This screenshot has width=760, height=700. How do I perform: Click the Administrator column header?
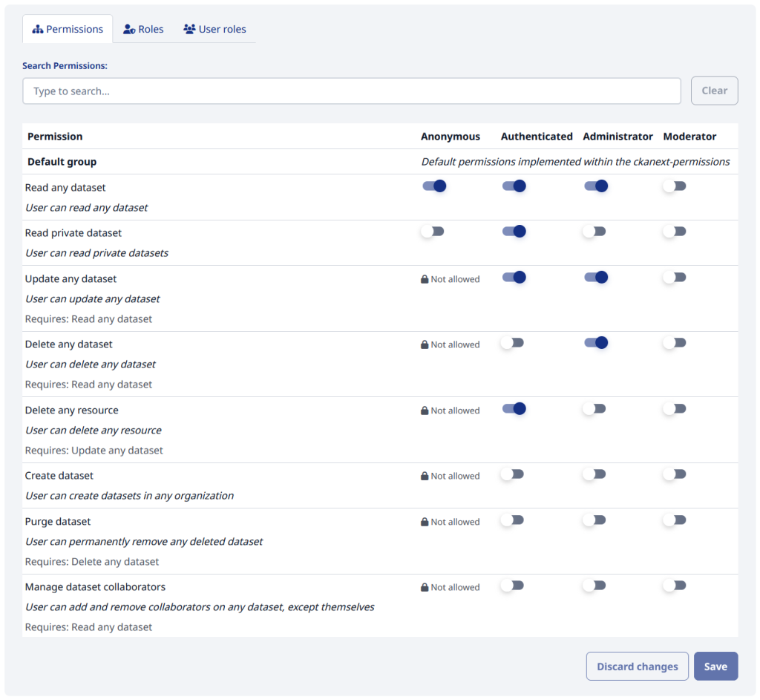(617, 137)
